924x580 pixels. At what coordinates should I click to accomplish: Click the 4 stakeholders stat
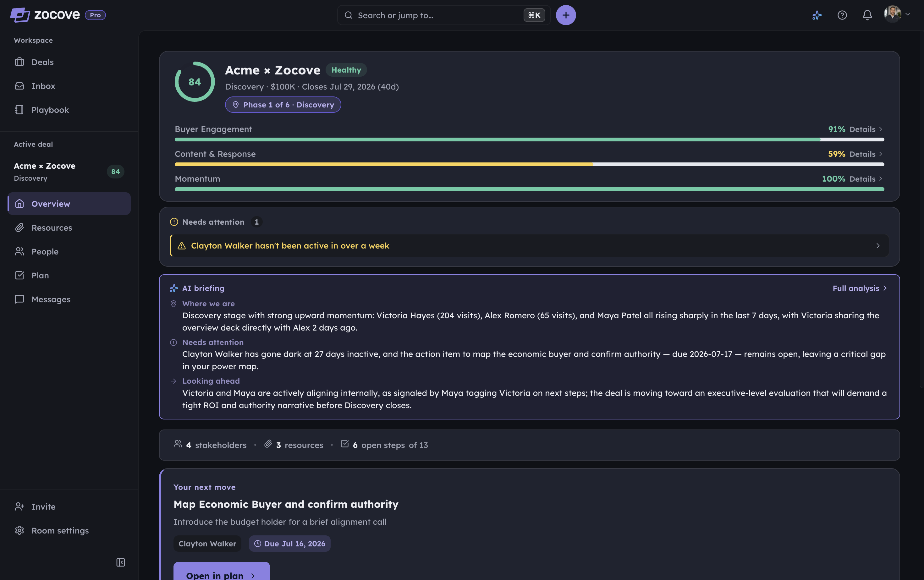pyautogui.click(x=210, y=445)
